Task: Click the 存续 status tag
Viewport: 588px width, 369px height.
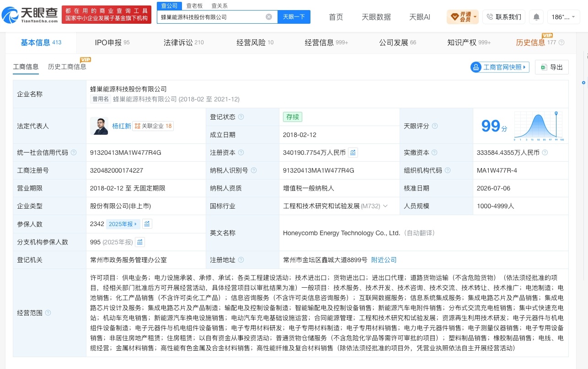Action: [293, 117]
